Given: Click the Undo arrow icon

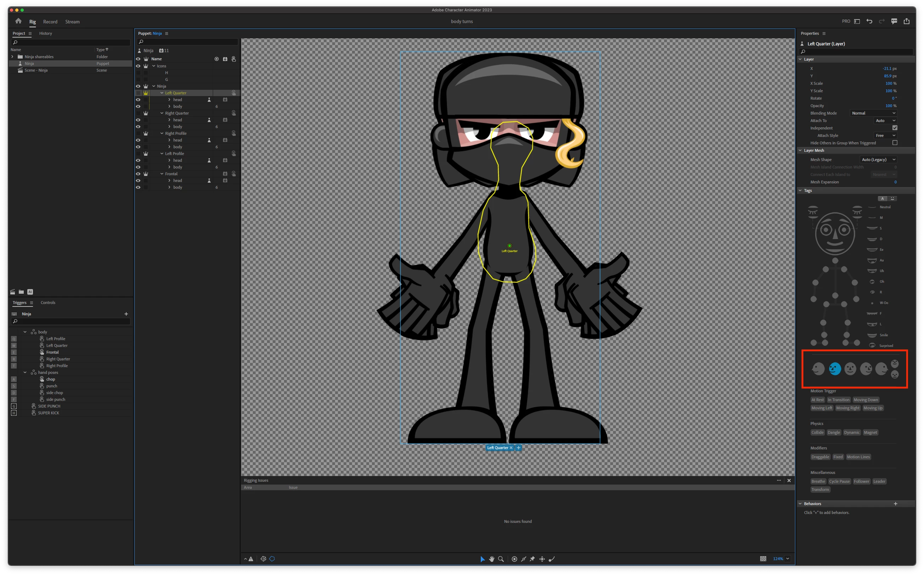Looking at the screenshot, I should pyautogui.click(x=869, y=21).
